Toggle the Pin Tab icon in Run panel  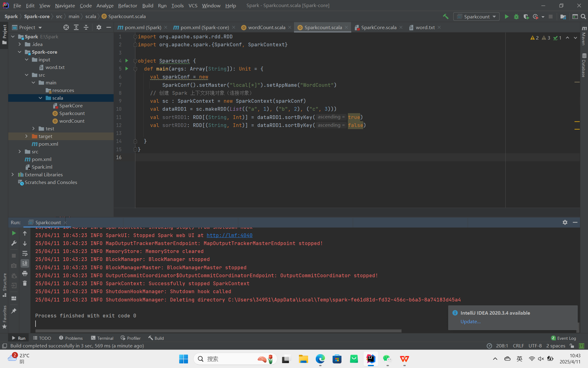point(14,311)
